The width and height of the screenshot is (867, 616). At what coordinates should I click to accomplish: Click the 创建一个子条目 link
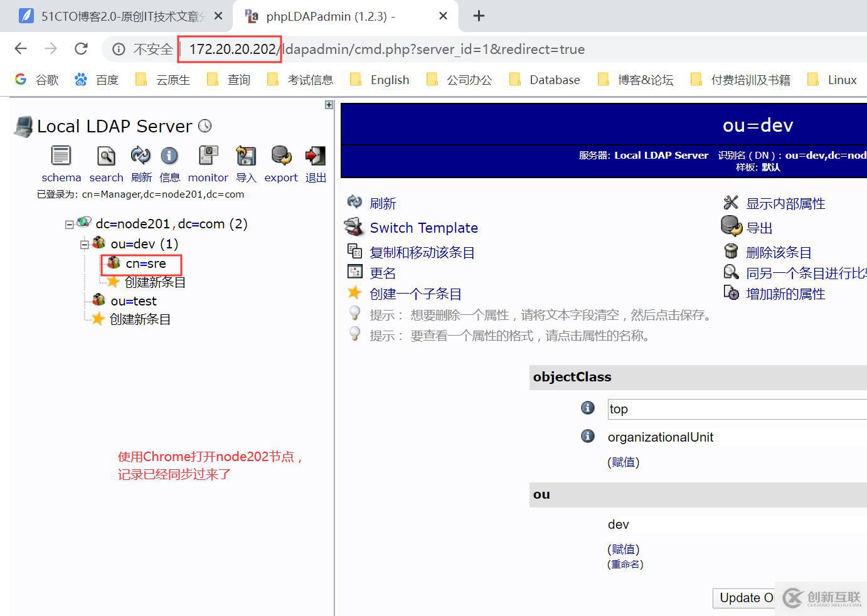click(415, 294)
